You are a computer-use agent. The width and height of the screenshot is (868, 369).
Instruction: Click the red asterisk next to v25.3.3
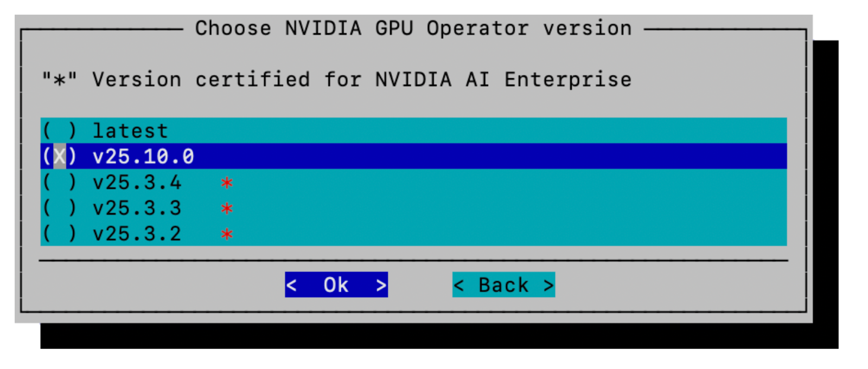[x=227, y=209]
